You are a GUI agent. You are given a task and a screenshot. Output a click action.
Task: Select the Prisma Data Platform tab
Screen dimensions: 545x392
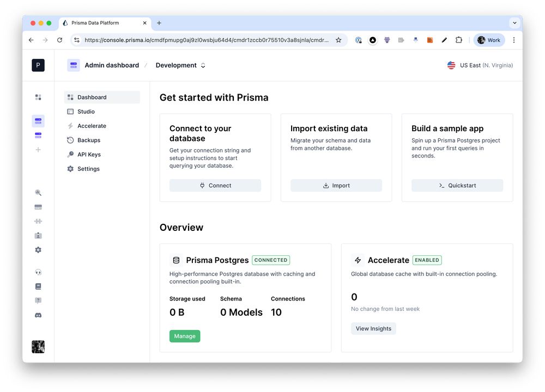point(104,23)
